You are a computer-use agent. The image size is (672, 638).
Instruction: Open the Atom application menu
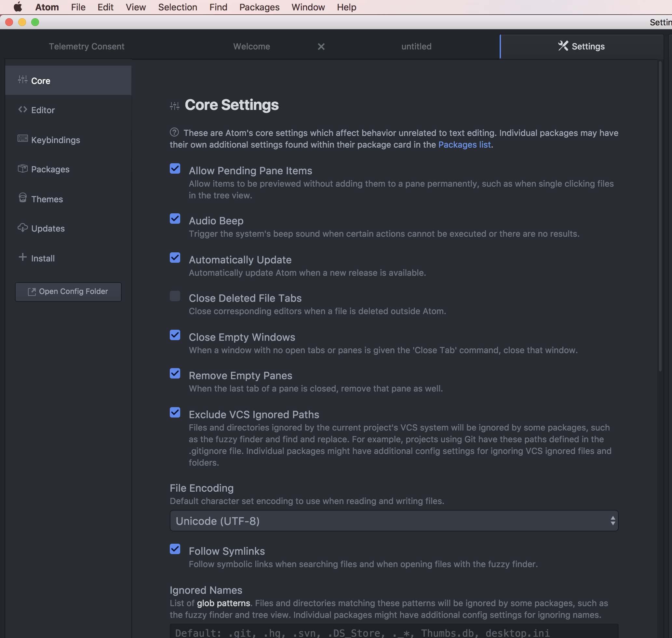47,7
